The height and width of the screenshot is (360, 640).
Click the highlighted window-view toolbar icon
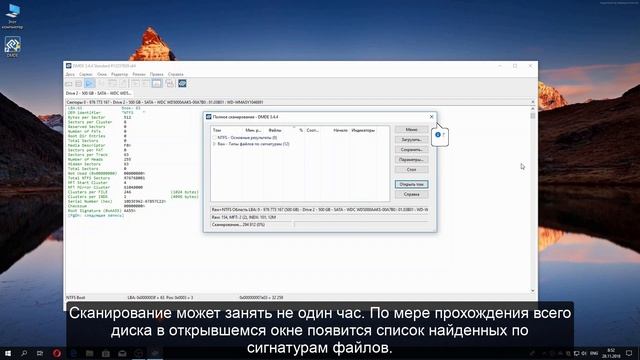157,84
